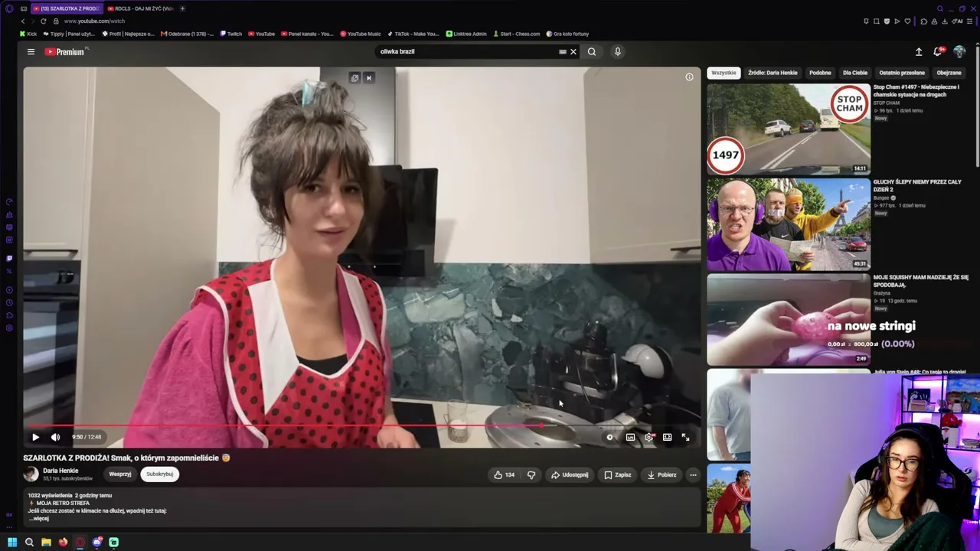Clear the search query with the X
The image size is (980, 551).
tap(573, 52)
